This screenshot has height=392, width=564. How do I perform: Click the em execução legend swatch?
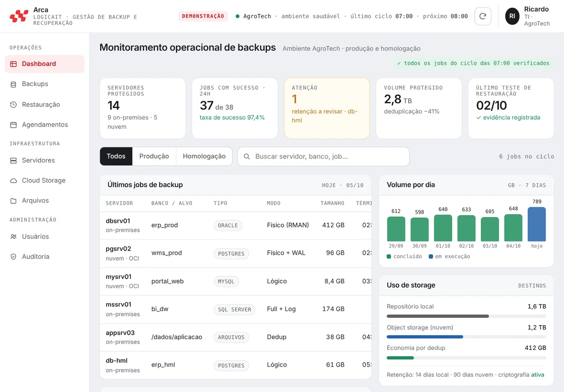click(x=431, y=256)
